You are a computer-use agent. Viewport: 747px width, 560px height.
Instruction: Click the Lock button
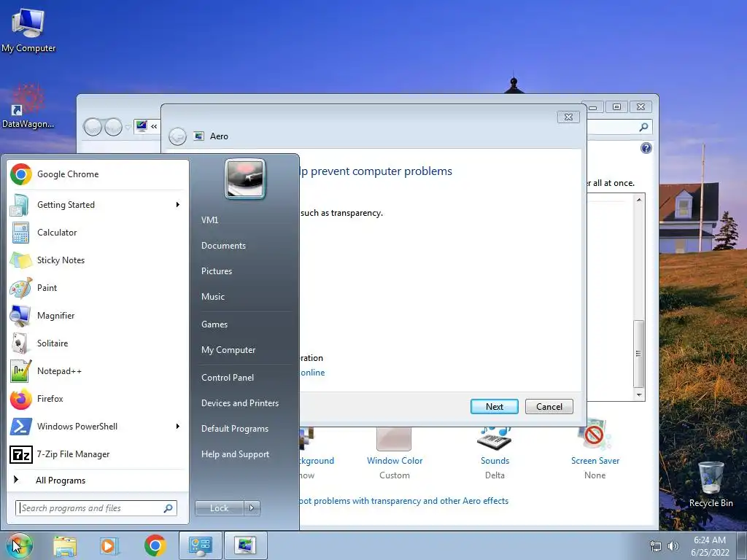pyautogui.click(x=219, y=508)
